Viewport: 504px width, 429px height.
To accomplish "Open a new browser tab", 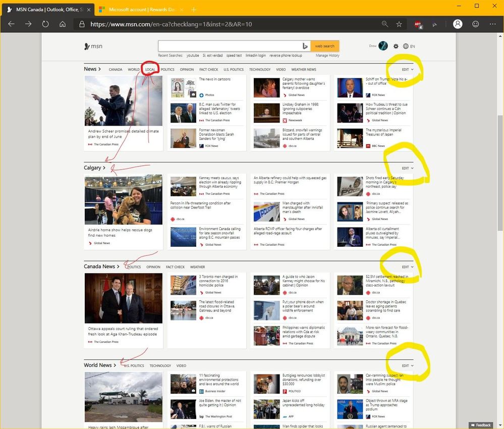I will click(x=194, y=10).
